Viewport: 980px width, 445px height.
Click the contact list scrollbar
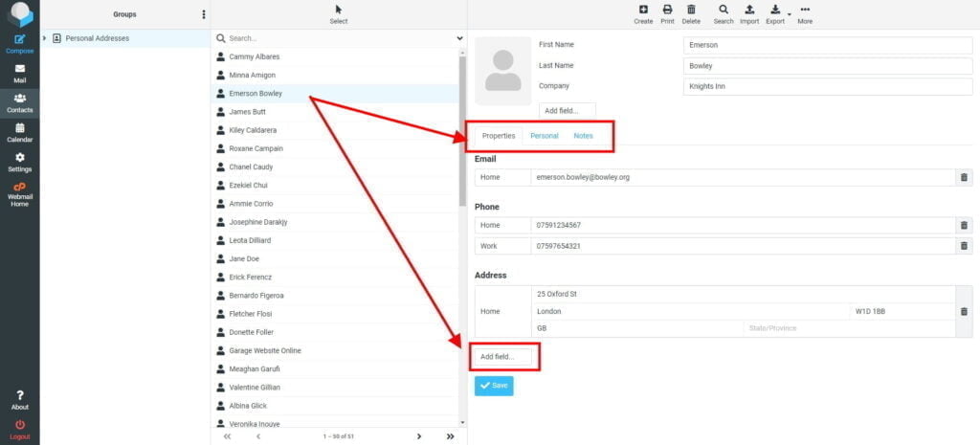[x=462, y=131]
